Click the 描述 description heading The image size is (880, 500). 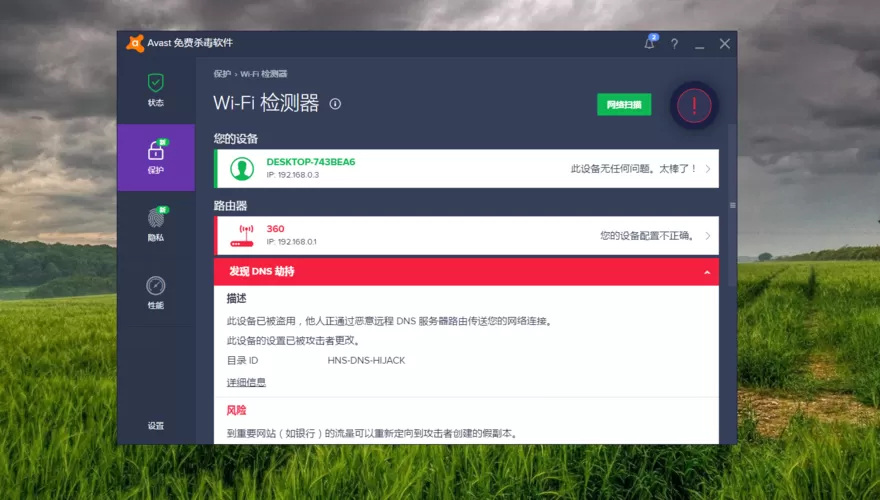click(236, 299)
